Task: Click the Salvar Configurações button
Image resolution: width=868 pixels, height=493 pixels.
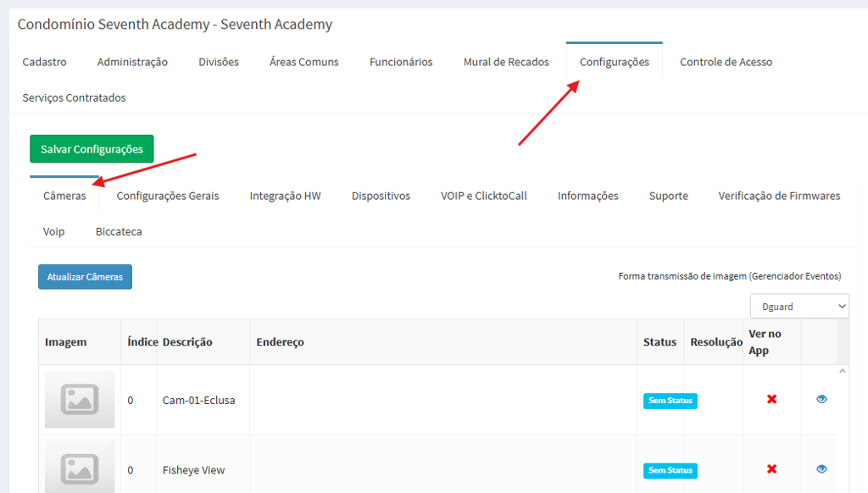Action: (92, 149)
